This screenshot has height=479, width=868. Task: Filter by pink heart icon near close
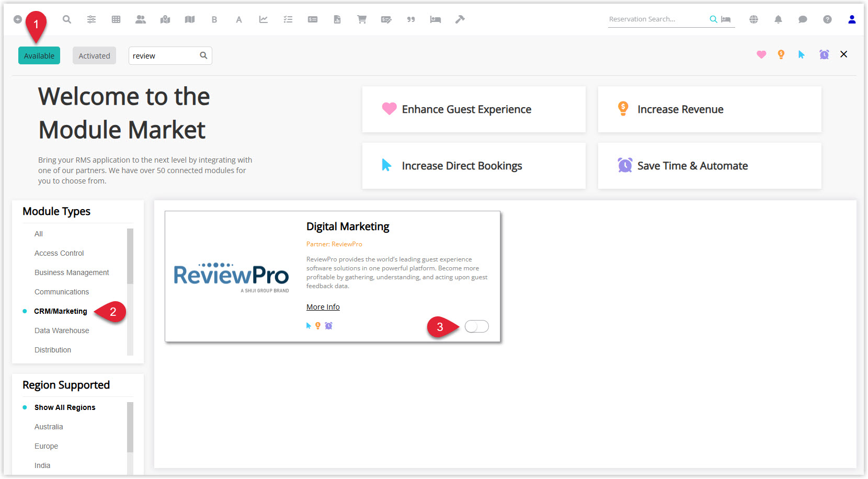coord(761,54)
